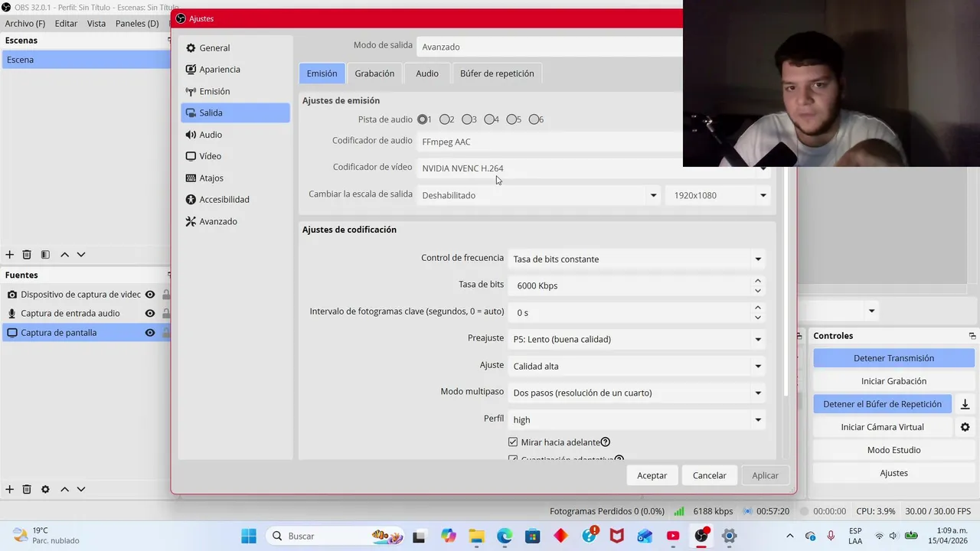Click the OBS icon in the taskbar
The width and height of the screenshot is (980, 551).
point(701,536)
